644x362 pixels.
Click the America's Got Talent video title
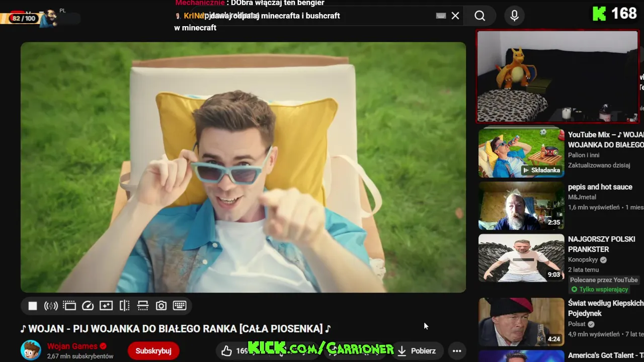point(606,355)
